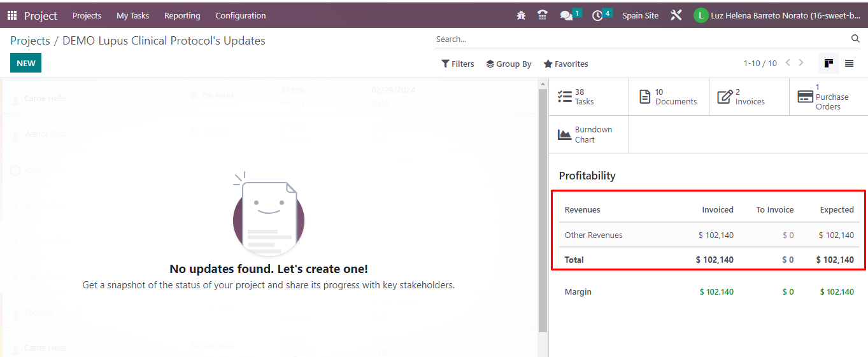Viewport: 868px width, 357px height.
Task: Open the conversations chat icon
Action: click(x=566, y=15)
